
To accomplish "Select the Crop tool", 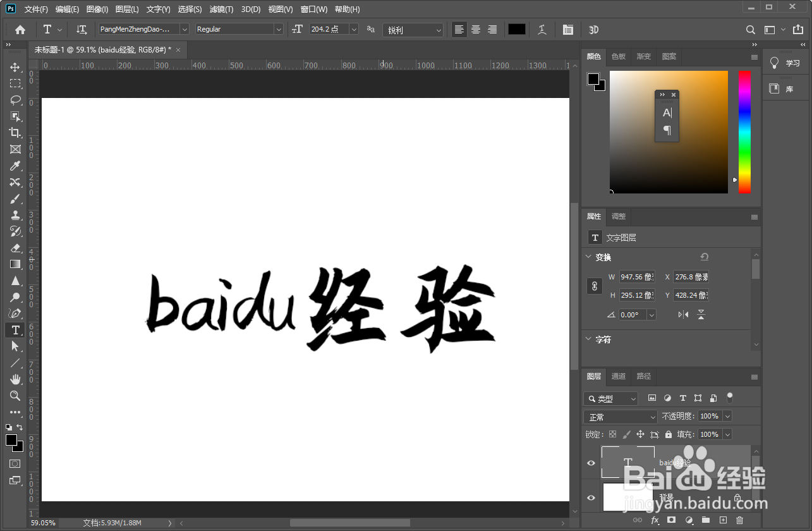I will [x=15, y=133].
